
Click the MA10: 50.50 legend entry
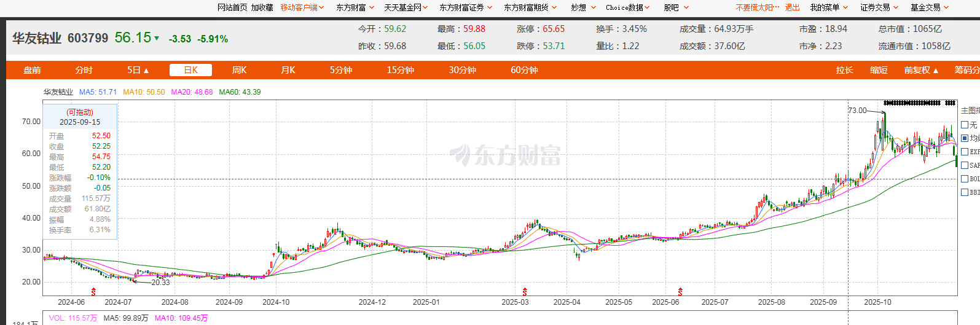pos(144,92)
